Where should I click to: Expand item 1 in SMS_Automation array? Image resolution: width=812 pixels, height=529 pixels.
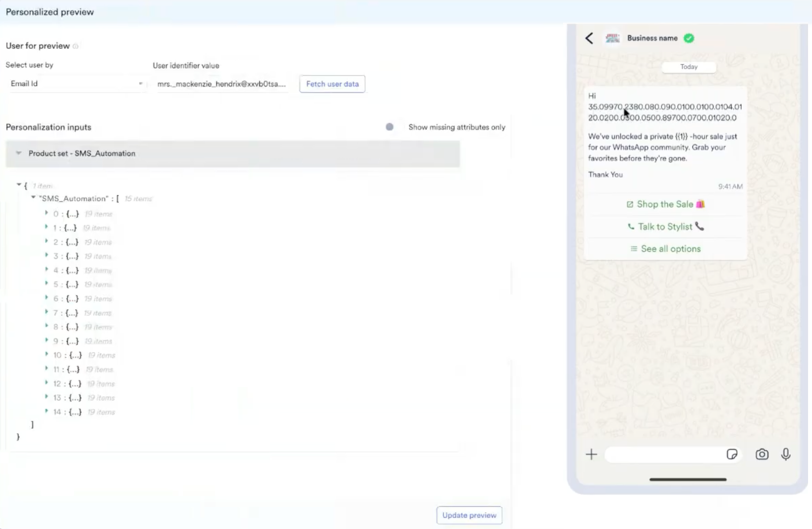coord(46,227)
